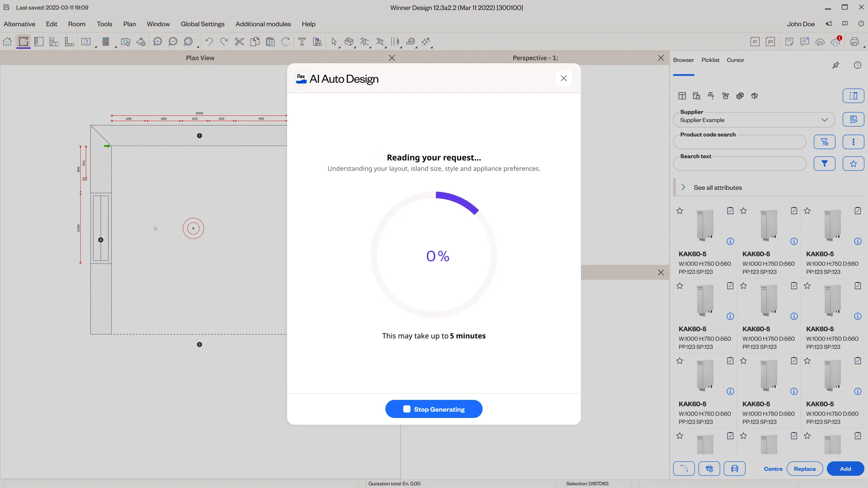868x488 pixels.
Task: Click the 'sc' toolbar icon
Action: coord(755,42)
